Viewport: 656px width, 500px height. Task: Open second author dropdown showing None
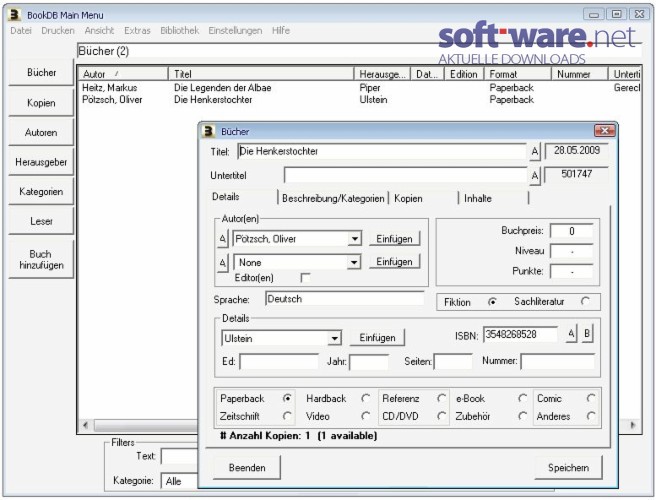(354, 262)
